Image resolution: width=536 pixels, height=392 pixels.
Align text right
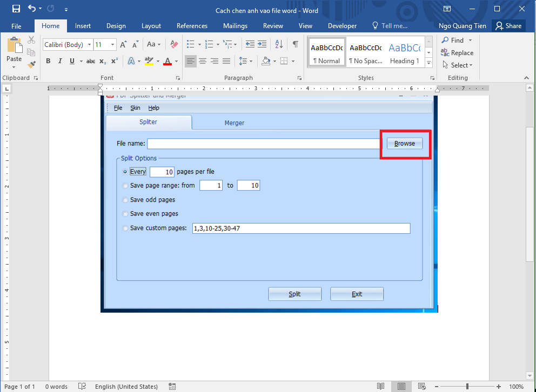point(215,62)
